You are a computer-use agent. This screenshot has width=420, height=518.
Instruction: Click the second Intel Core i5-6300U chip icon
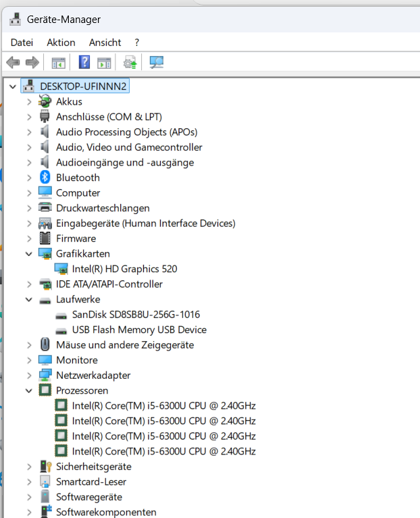61,421
